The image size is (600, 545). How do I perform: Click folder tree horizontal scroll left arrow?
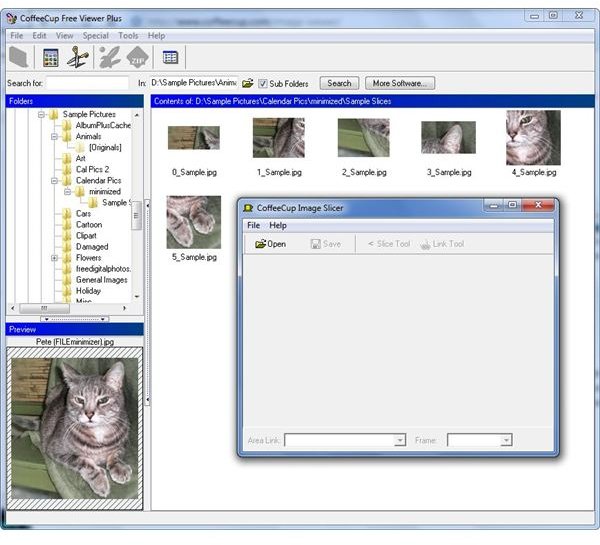click(x=13, y=308)
